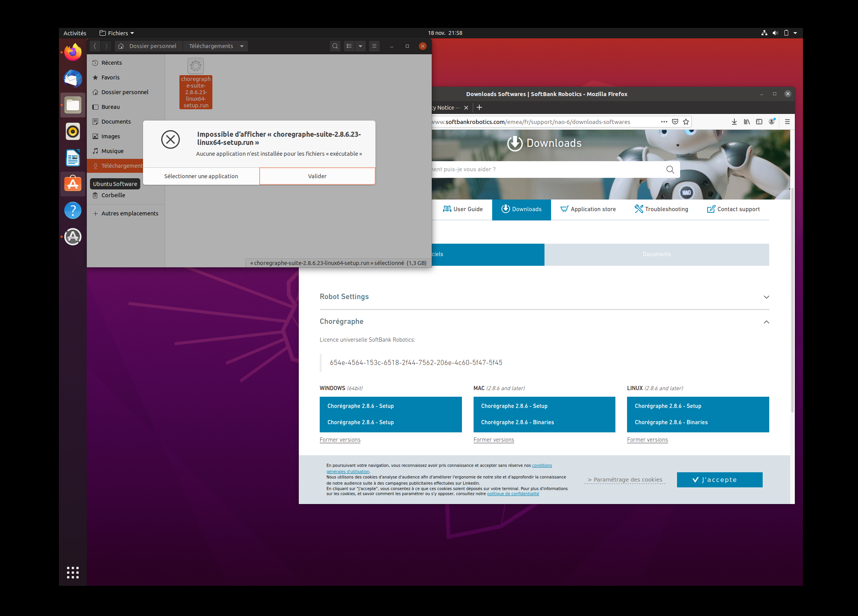Open the Troubleshooting tab
The image size is (858, 616).
(662, 209)
